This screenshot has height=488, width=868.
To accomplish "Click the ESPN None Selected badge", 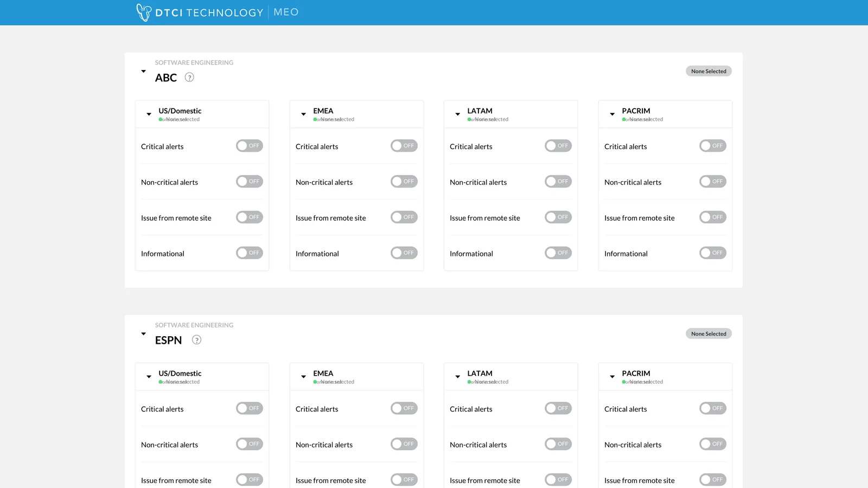I will coord(709,333).
